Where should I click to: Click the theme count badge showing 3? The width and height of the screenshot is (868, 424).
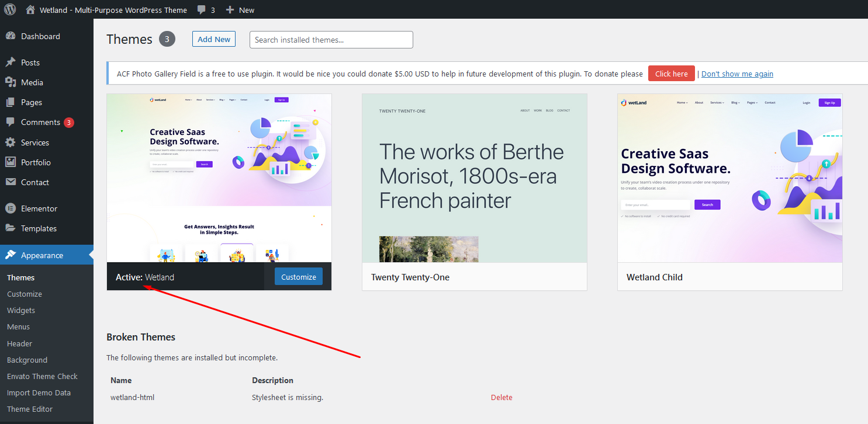click(167, 39)
